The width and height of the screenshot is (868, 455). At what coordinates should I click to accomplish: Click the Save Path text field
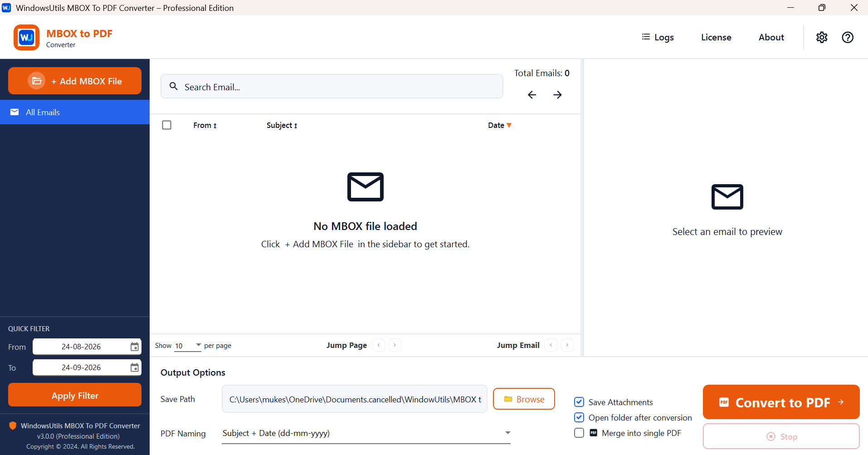coord(355,399)
